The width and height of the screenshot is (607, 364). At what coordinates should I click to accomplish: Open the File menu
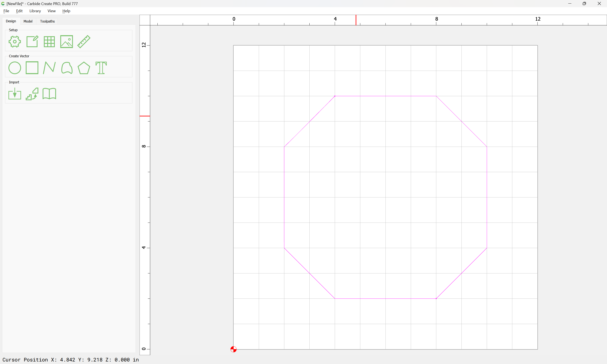(6, 11)
